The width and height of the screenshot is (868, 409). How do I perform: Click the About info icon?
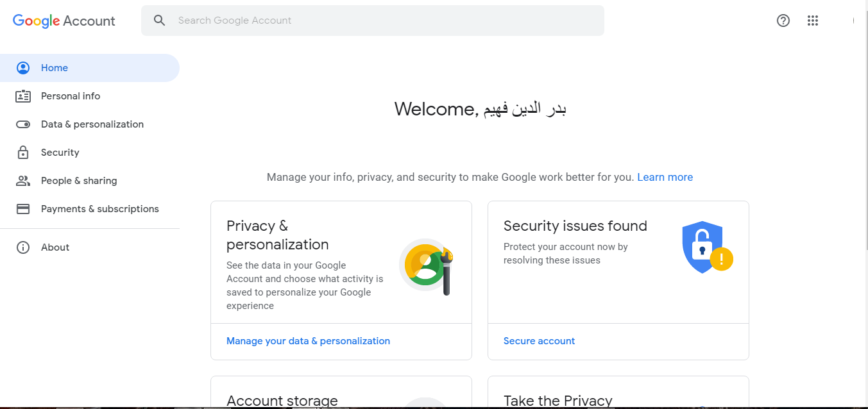coord(23,247)
